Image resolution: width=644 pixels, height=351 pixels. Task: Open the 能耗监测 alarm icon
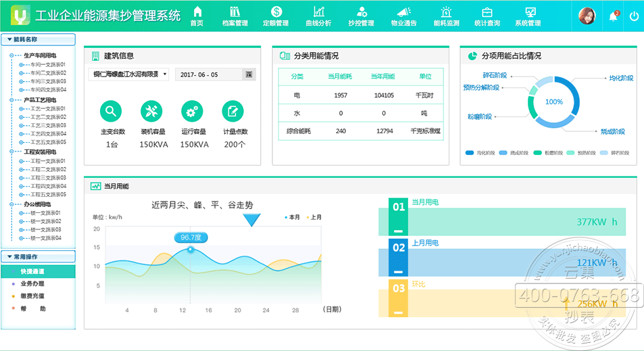point(446,11)
